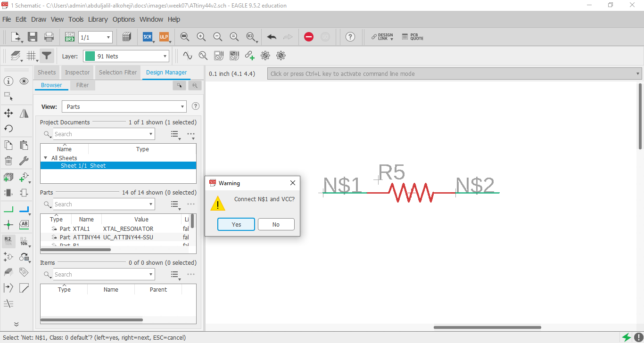Open the Items search dropdown arrow
The width and height of the screenshot is (644, 343).
(151, 275)
